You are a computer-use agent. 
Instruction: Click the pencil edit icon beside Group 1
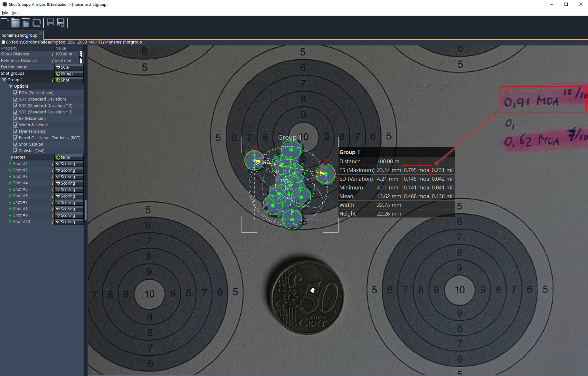53,80
